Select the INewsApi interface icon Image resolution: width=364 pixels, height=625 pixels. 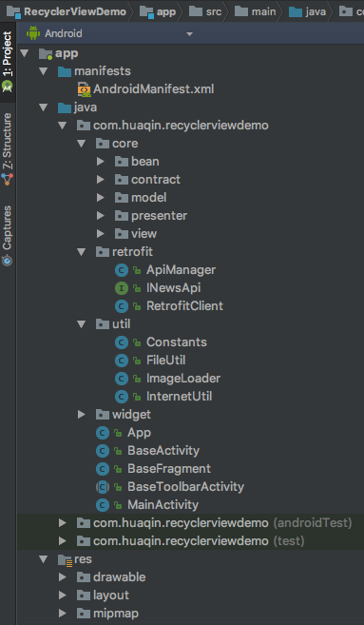click(122, 288)
